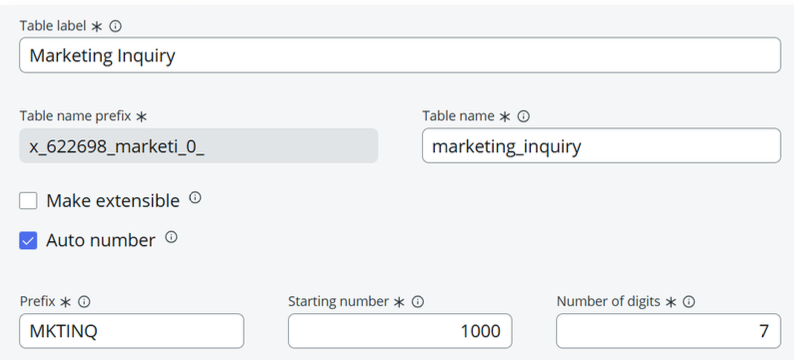Click the Table name prefix label
This screenshot has height=360, width=794.
coord(75,116)
